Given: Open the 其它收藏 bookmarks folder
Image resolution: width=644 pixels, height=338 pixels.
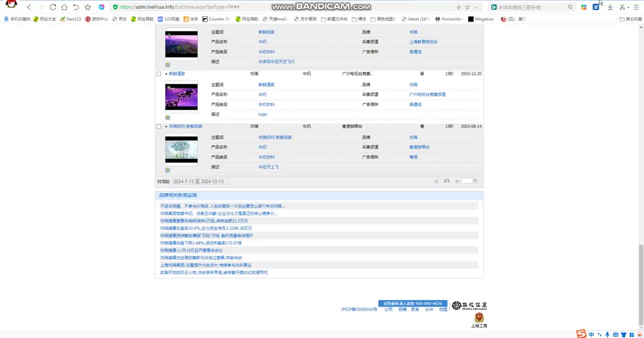Looking at the screenshot, I should pos(631,19).
